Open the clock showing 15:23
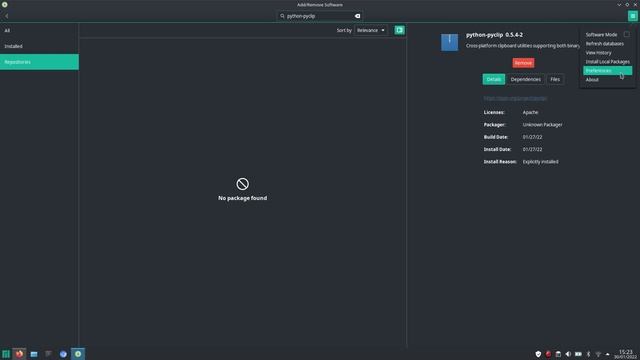This screenshot has height=360, width=640. (625, 354)
